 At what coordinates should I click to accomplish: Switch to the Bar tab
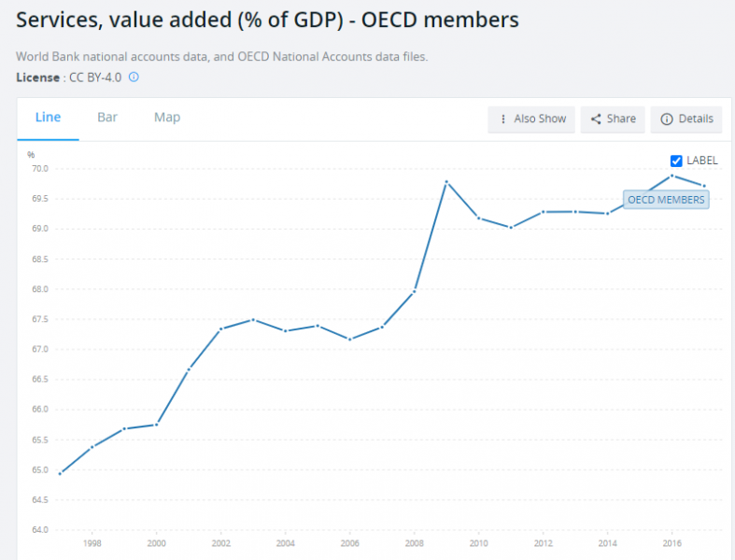[x=107, y=118]
